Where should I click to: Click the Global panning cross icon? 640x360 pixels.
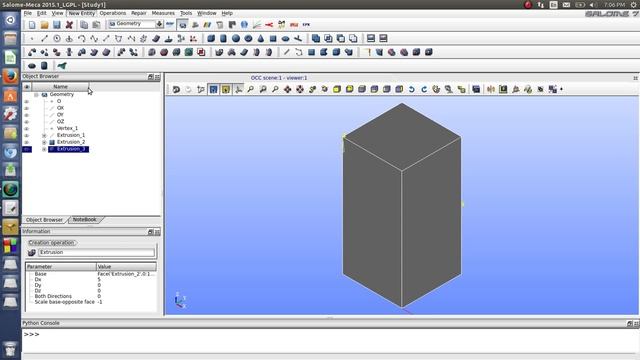(300, 89)
